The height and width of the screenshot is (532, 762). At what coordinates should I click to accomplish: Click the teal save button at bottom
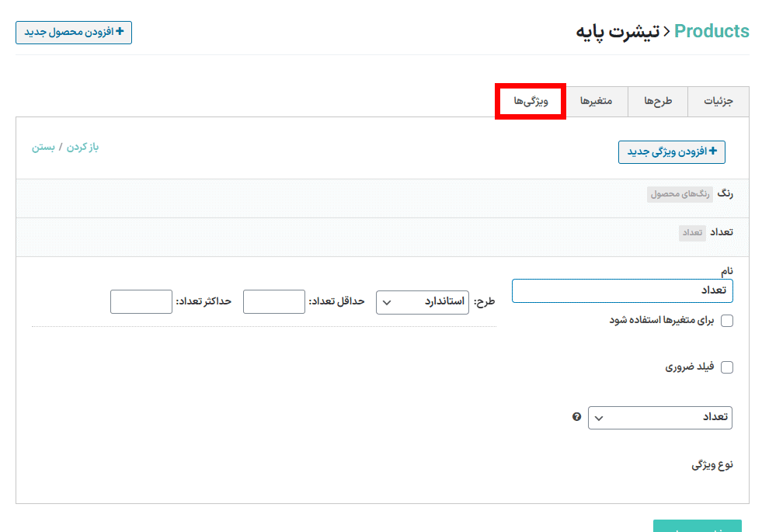point(697,527)
